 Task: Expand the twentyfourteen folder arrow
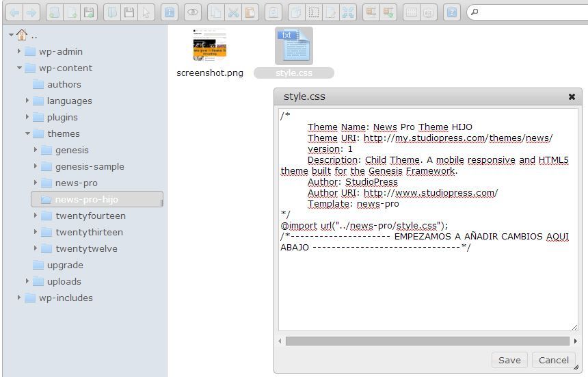[x=36, y=216]
